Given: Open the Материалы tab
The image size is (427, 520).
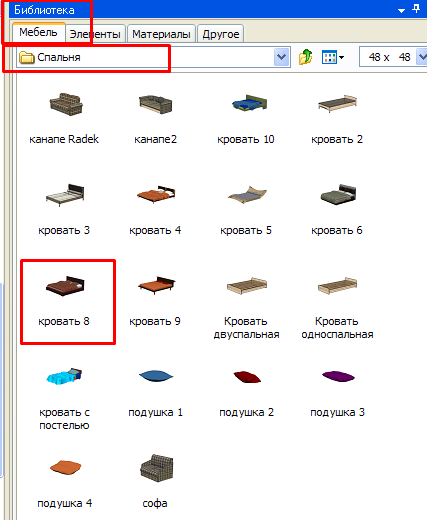Looking at the screenshot, I should tap(161, 34).
